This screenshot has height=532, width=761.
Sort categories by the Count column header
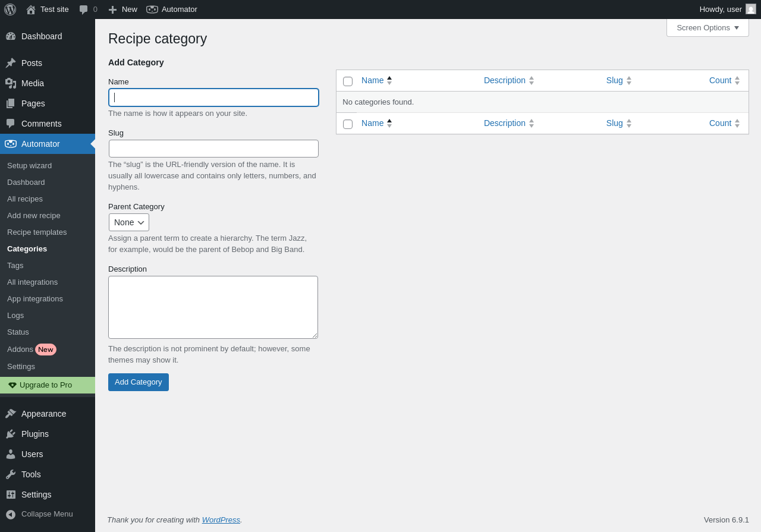(x=720, y=80)
